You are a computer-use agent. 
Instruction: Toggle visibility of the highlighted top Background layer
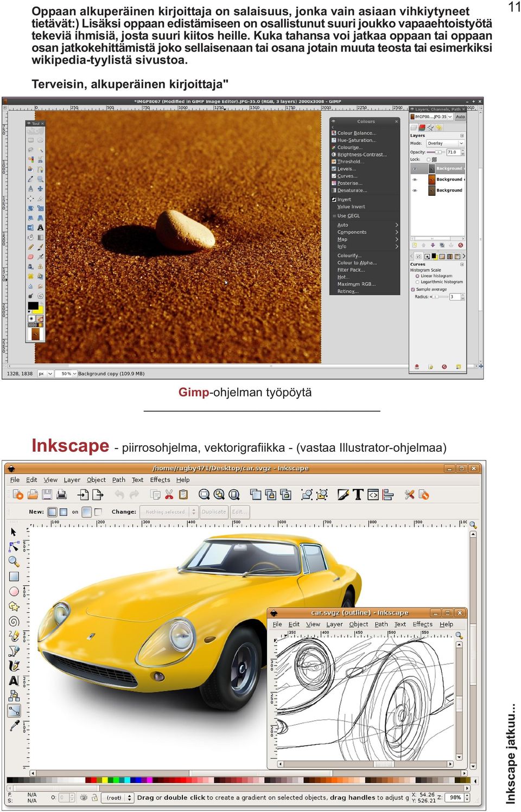coord(415,169)
